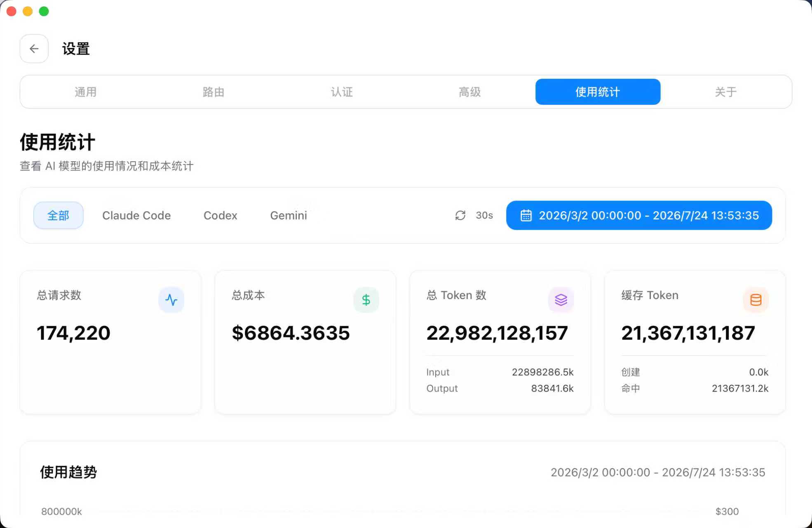This screenshot has height=528, width=812.
Task: Switch to the 路由 tab
Action: tap(214, 92)
